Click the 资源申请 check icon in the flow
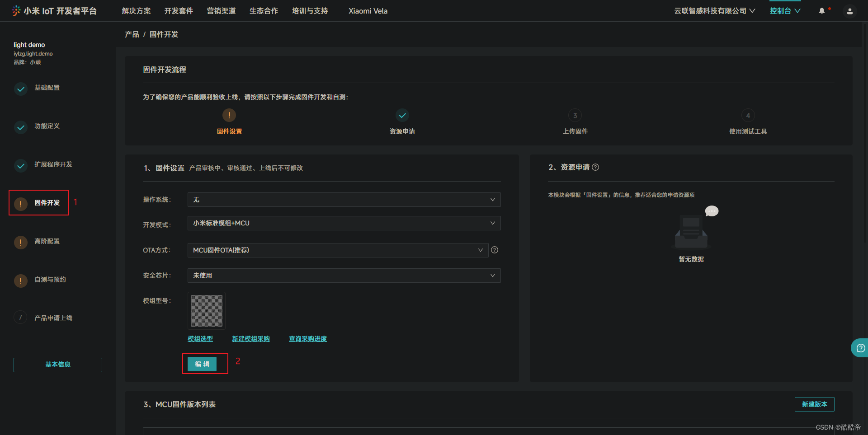This screenshot has height=435, width=868. coord(402,115)
